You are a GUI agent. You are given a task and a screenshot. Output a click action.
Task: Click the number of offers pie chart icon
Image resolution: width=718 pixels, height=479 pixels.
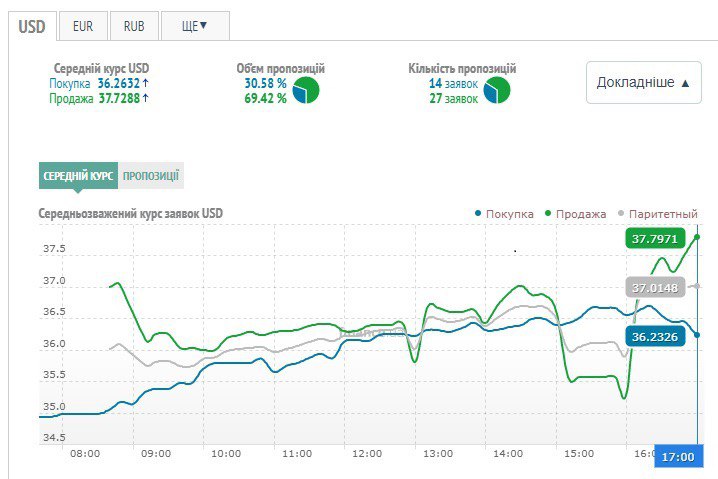point(497,90)
